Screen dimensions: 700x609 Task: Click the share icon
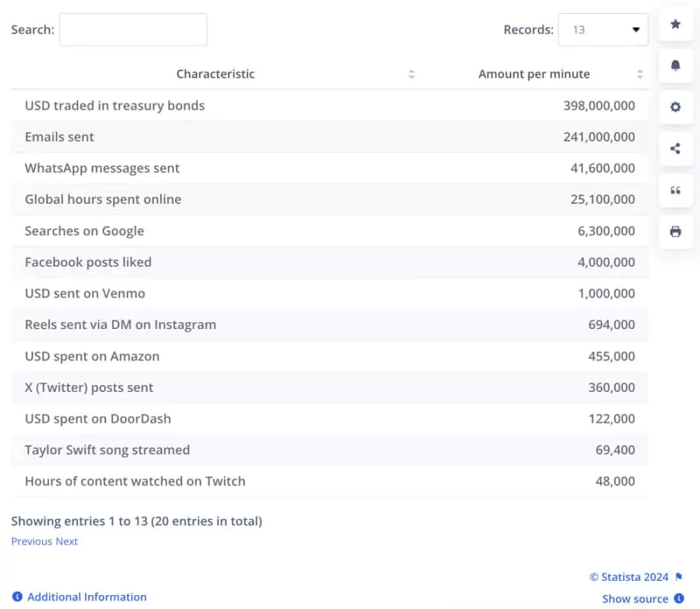tap(675, 149)
